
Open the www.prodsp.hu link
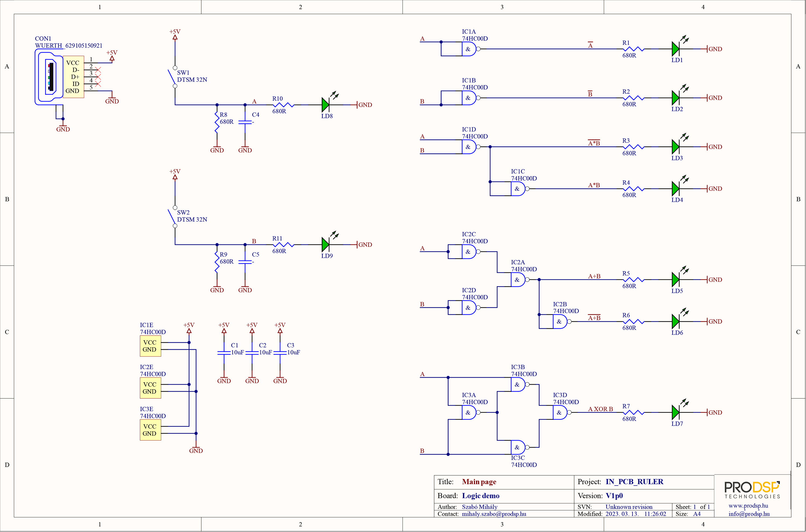[748, 505]
